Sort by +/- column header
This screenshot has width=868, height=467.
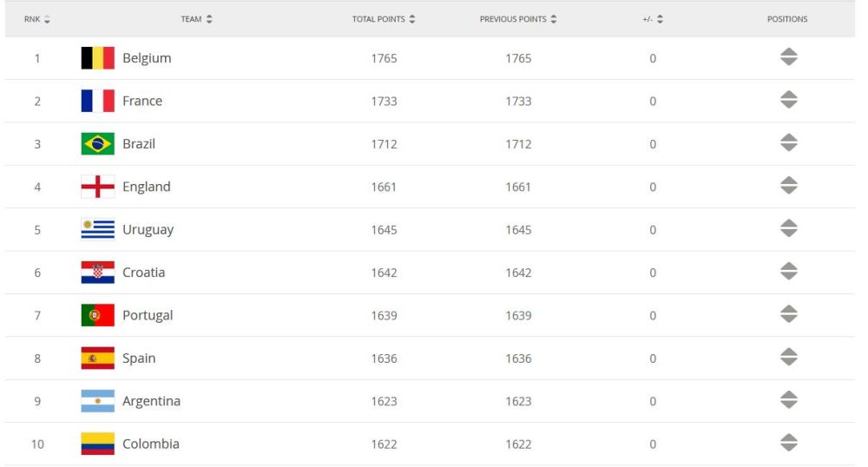click(x=653, y=19)
